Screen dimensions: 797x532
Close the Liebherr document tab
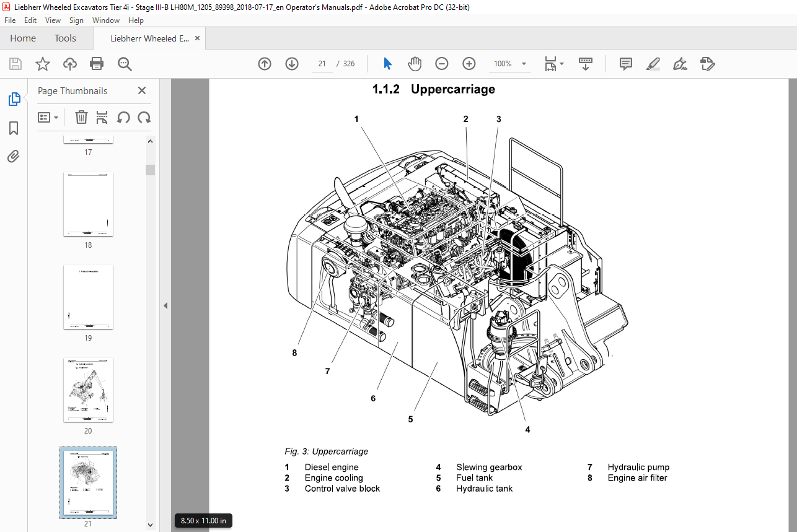tap(197, 38)
